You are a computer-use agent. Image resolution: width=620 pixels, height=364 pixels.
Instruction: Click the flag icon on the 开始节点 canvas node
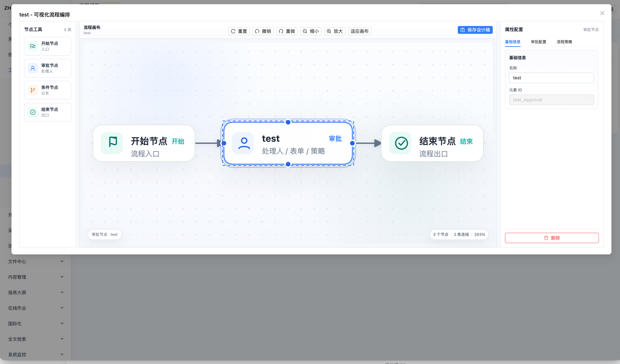pyautogui.click(x=112, y=143)
